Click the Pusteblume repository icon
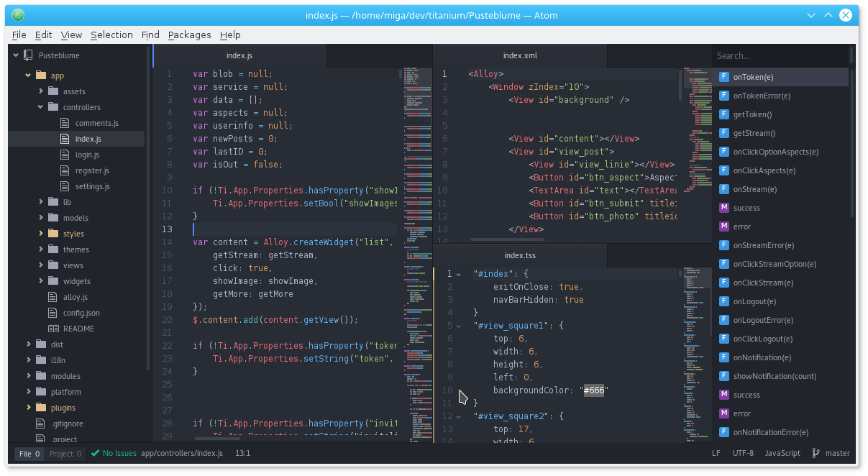This screenshot has width=868, height=476. pos(28,55)
